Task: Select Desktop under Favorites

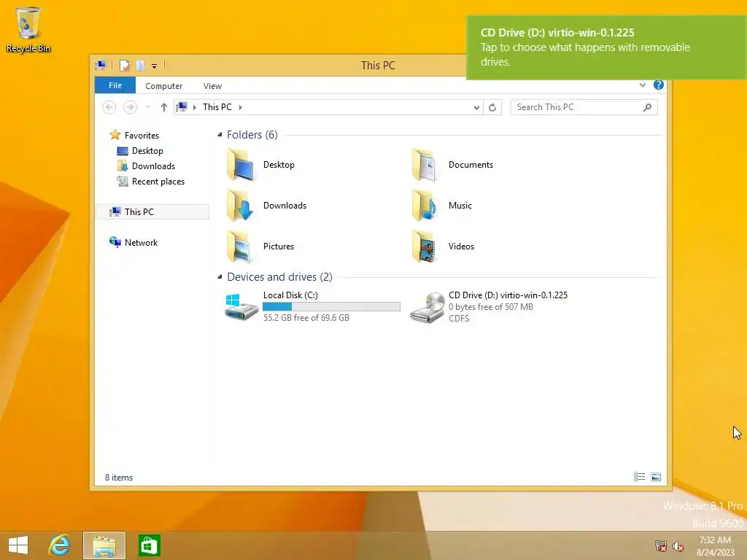Action: 140,151
